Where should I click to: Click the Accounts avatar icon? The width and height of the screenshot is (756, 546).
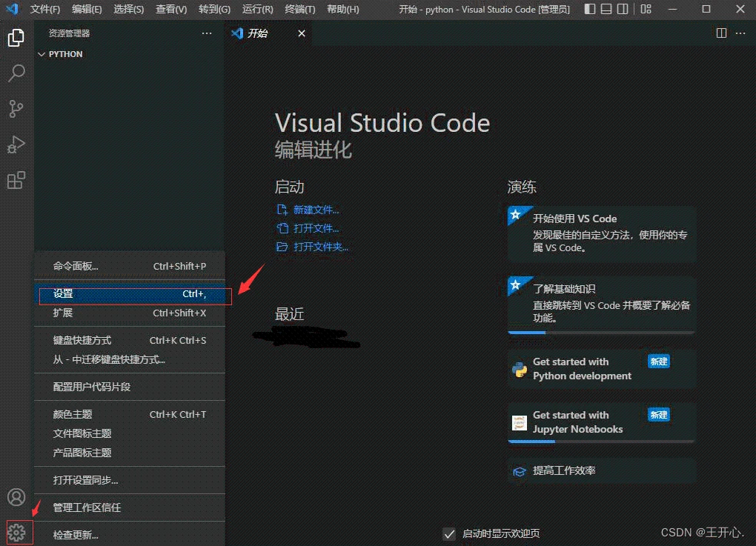(16, 497)
